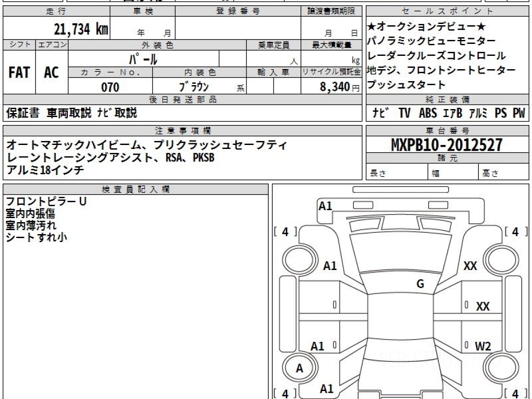Select the アルミ18インチ line

(x=45, y=169)
